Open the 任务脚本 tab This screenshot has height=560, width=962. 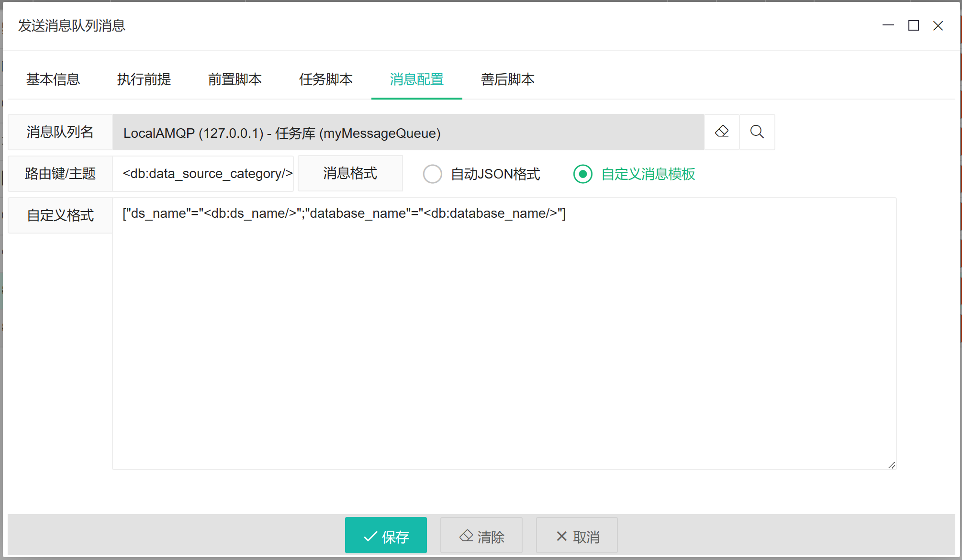coord(326,79)
